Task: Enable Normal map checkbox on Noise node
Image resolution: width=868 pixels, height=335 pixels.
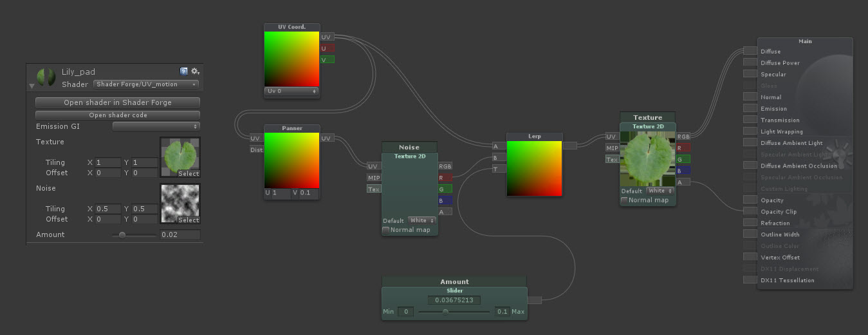Action: pyautogui.click(x=386, y=230)
